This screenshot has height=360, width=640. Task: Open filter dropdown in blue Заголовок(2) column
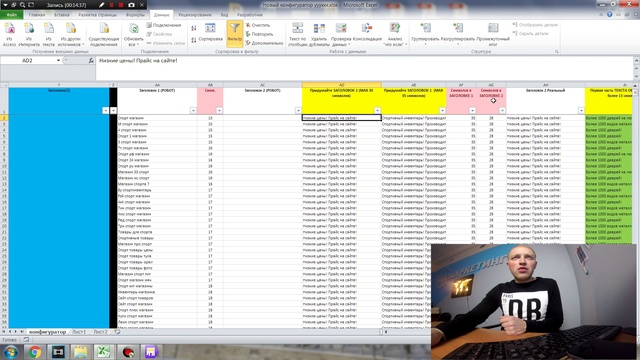(x=105, y=111)
